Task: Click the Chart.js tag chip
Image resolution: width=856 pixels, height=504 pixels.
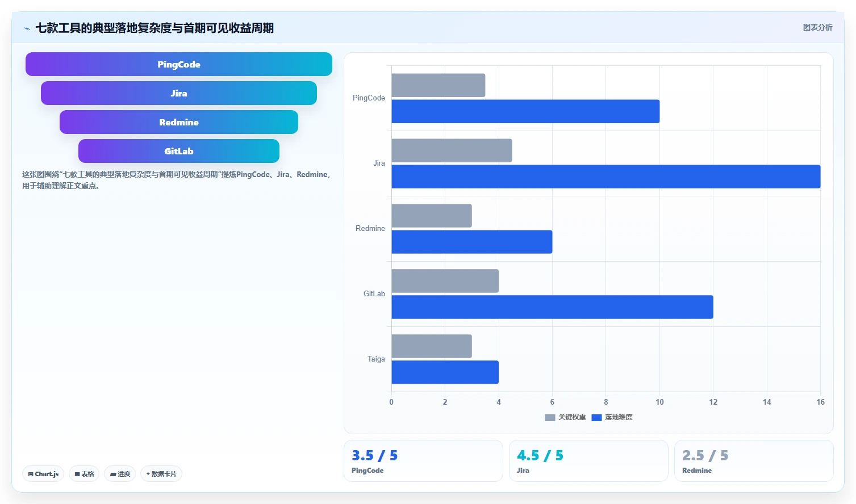Action: click(43, 474)
